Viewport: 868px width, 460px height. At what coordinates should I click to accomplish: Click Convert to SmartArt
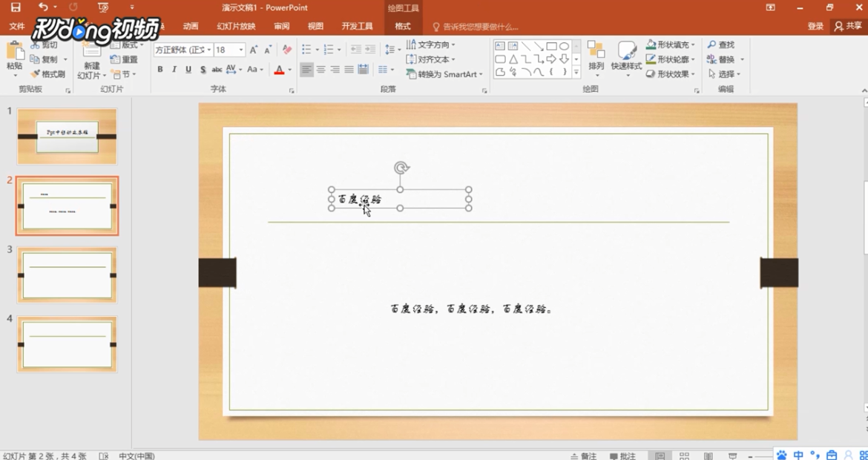(444, 74)
